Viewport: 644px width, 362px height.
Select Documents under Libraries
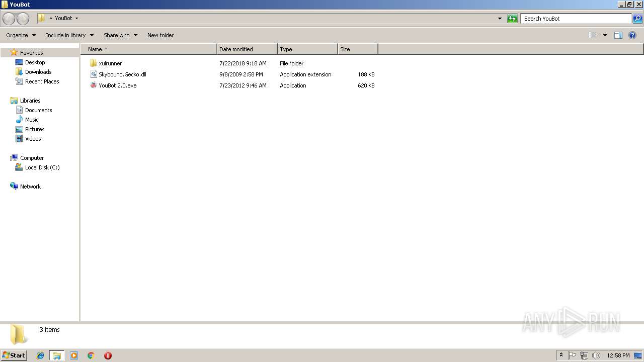[x=39, y=110]
